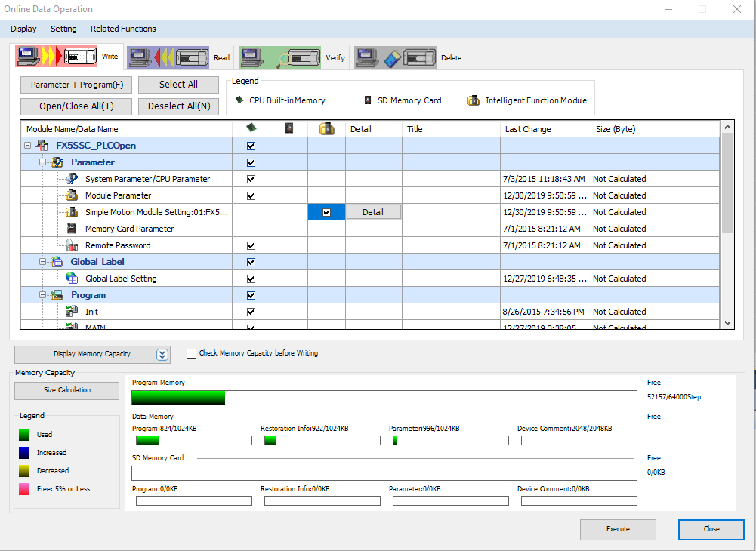Uncheck System Parameter/CPU Parameter checkbox
Viewport: 756px width, 551px height.
(x=251, y=179)
